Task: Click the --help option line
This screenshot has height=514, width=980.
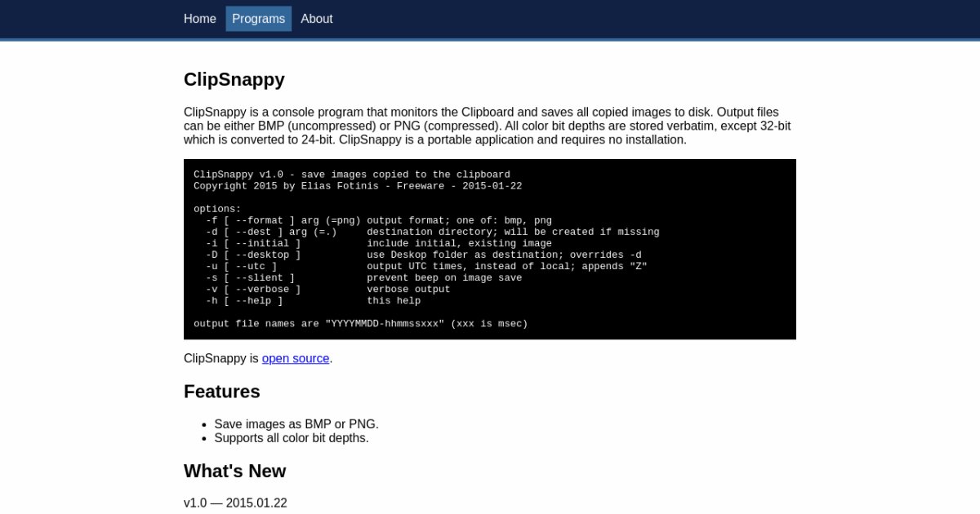Action: tap(307, 300)
